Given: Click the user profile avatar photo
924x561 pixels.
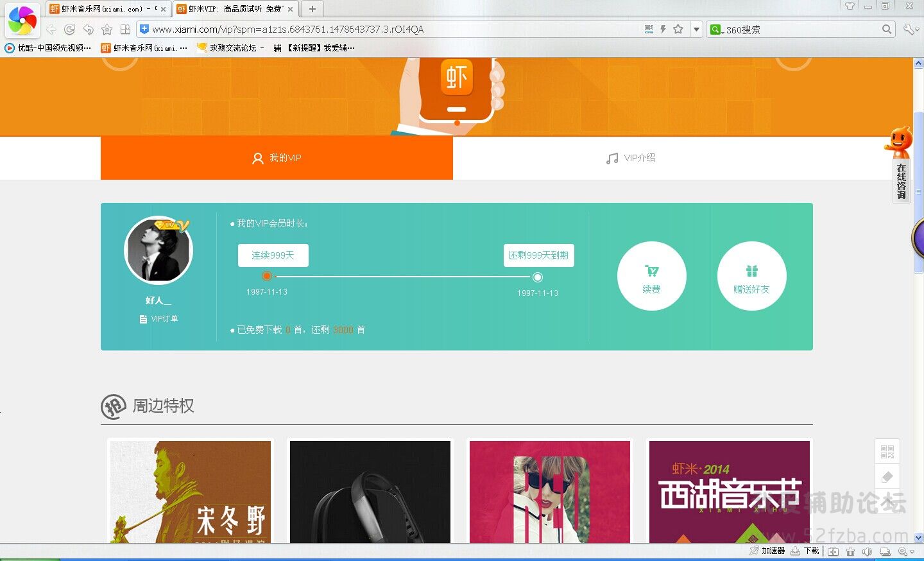Looking at the screenshot, I should [158, 250].
